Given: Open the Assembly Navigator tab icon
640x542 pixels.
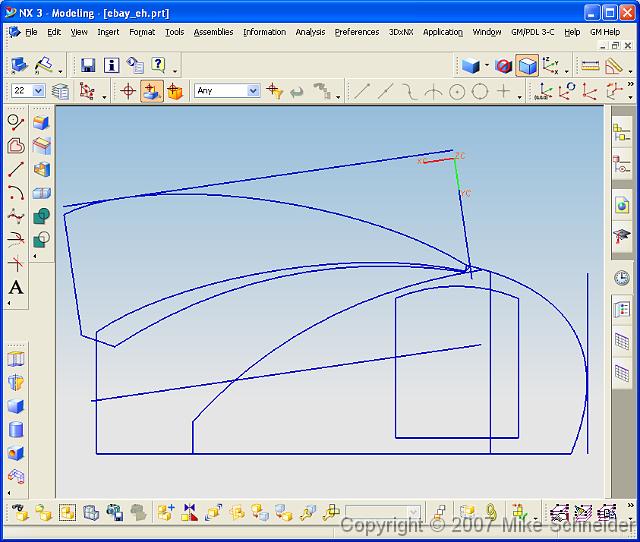Looking at the screenshot, I should pyautogui.click(x=621, y=133).
